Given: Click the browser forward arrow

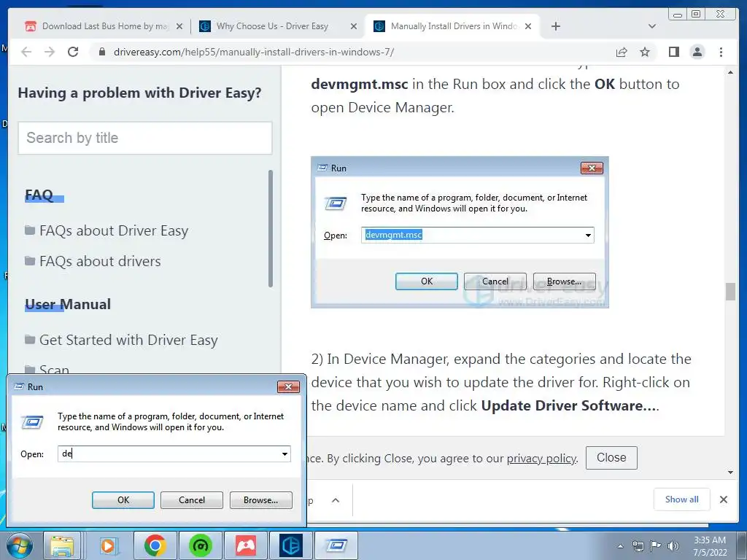Looking at the screenshot, I should point(50,52).
